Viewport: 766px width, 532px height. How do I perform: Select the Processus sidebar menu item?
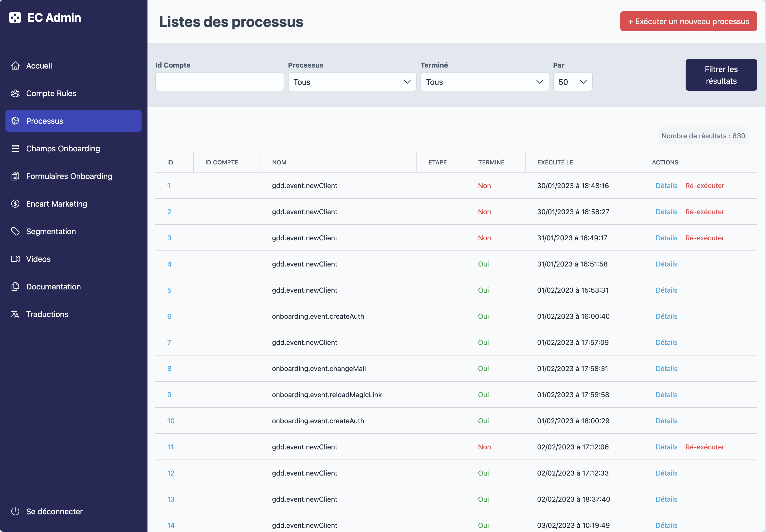(x=73, y=121)
